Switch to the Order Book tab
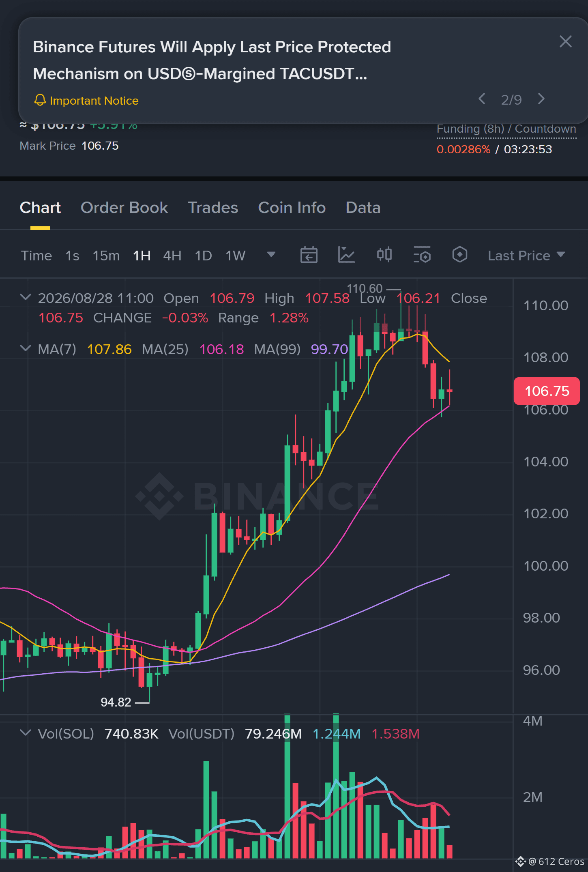This screenshot has width=588, height=872. [124, 208]
